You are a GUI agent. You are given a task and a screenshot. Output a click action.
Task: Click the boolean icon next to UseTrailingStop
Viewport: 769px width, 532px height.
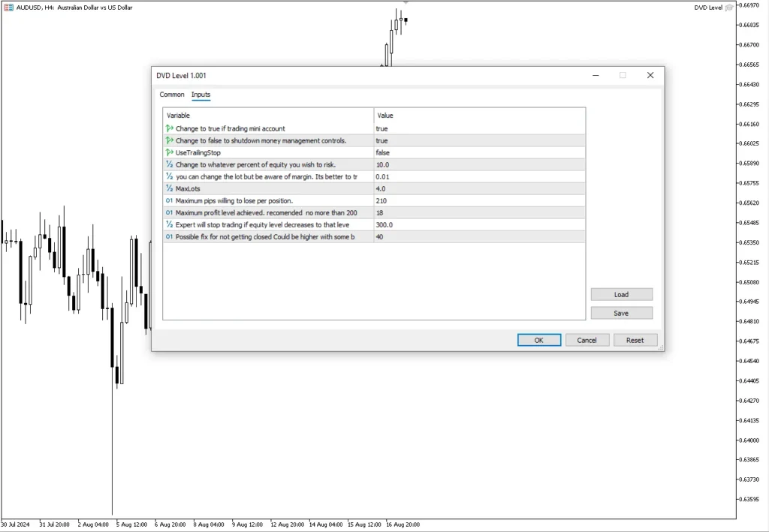click(x=169, y=152)
